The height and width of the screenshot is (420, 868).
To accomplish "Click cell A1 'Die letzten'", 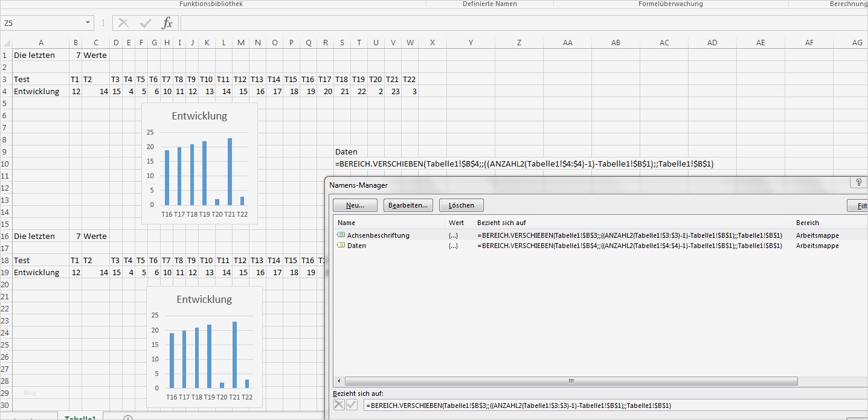I will pos(40,55).
